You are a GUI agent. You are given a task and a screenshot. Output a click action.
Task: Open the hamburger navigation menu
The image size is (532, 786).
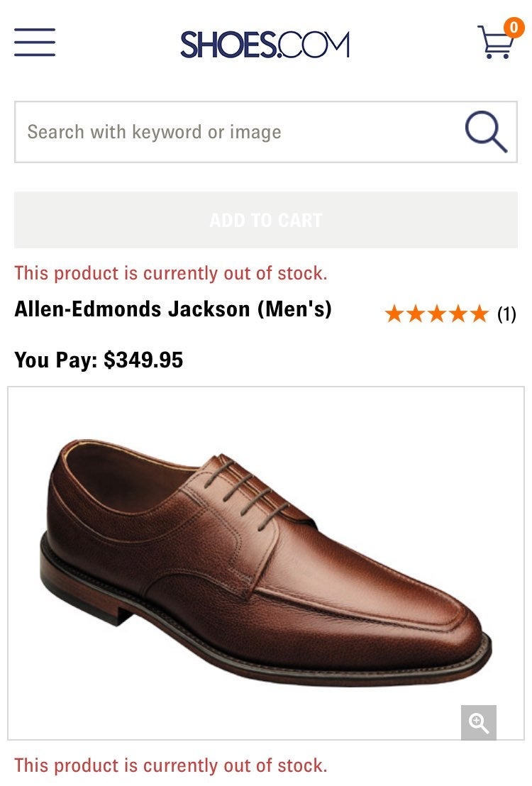coord(35,42)
